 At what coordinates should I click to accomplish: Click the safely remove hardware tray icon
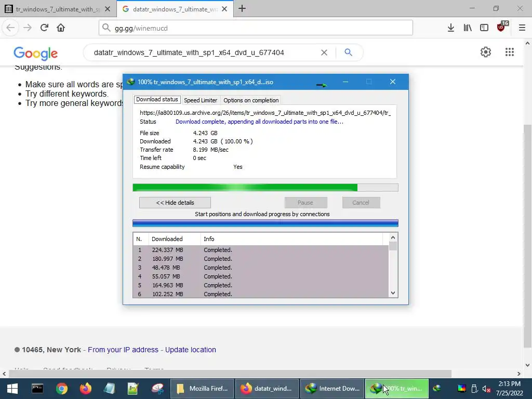[x=474, y=389]
